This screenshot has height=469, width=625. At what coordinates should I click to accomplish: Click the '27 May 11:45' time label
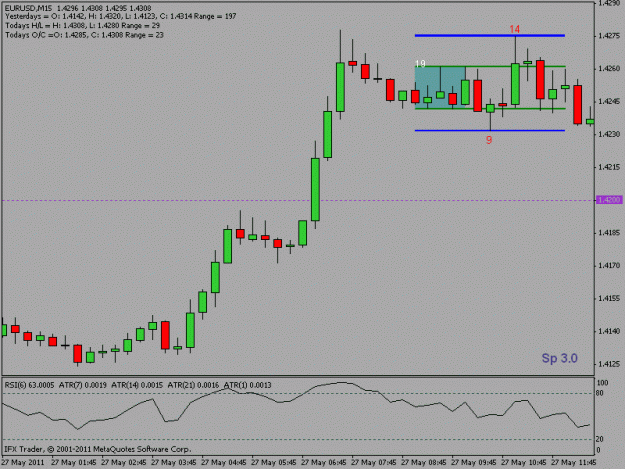click(574, 463)
